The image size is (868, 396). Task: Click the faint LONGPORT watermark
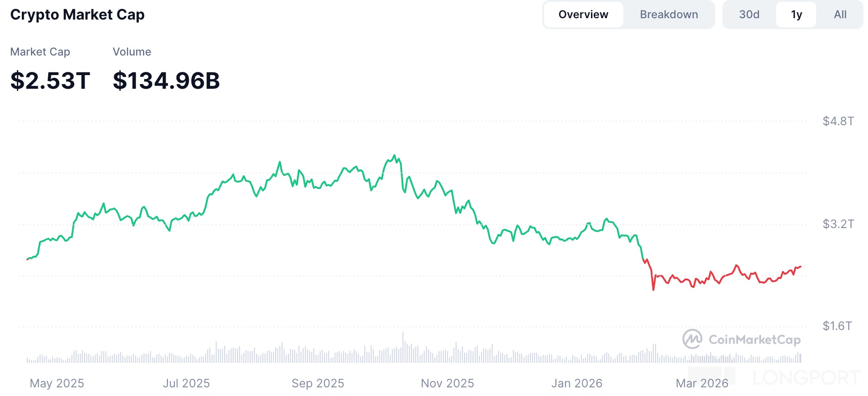pyautogui.click(x=806, y=378)
